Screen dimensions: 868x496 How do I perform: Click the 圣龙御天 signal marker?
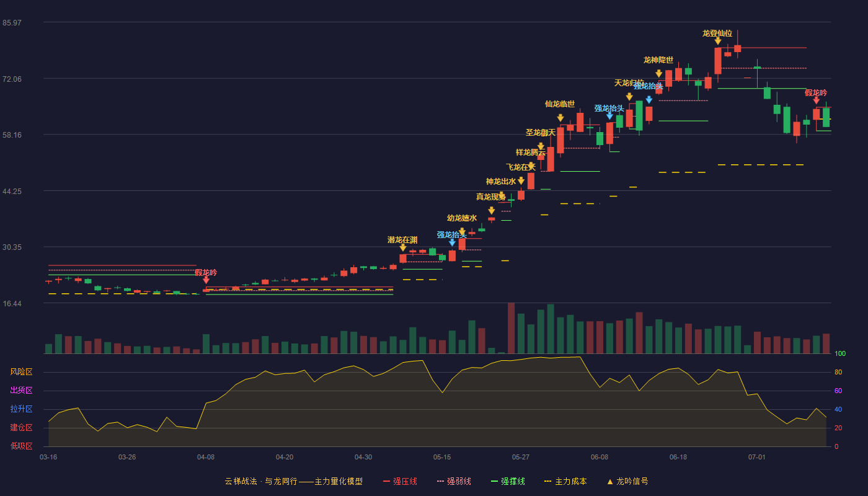[541, 146]
